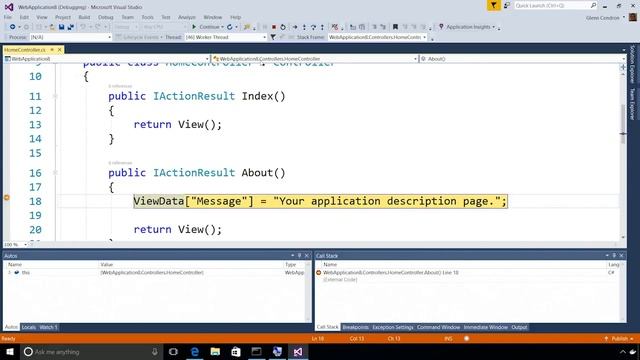Switch to the Watch 1 tab

pos(48,327)
